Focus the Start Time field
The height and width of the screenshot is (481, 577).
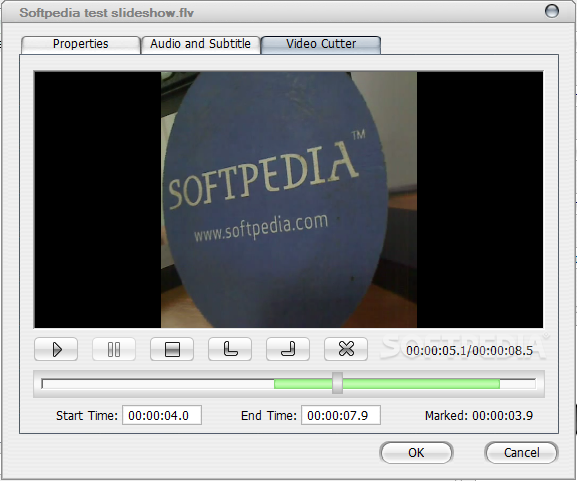[x=162, y=415]
